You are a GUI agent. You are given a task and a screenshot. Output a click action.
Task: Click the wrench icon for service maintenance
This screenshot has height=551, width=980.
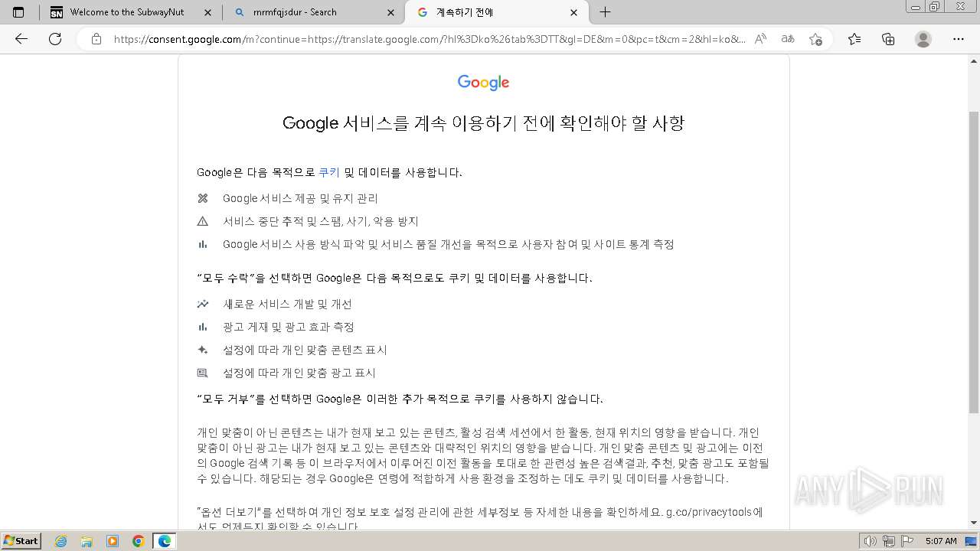[x=203, y=198]
